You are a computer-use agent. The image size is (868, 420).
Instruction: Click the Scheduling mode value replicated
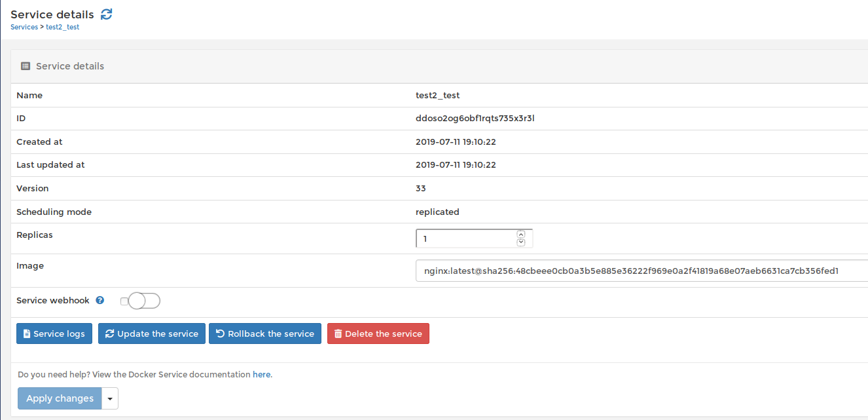437,212
